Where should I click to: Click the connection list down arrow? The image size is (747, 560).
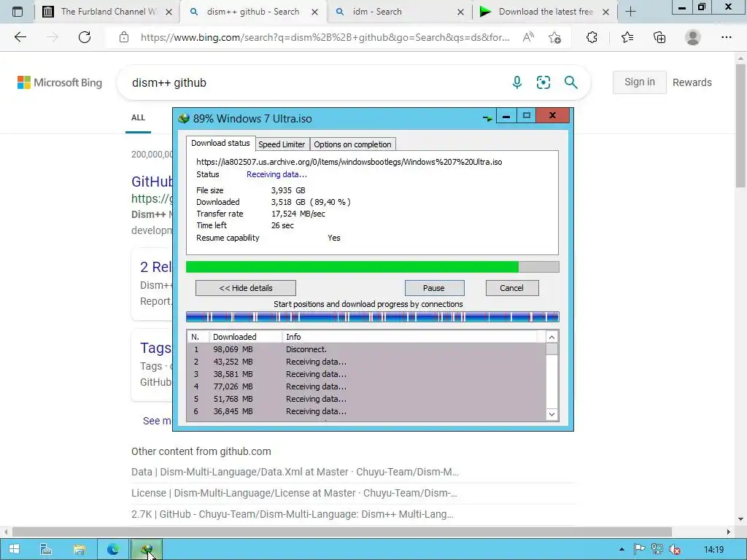(551, 414)
